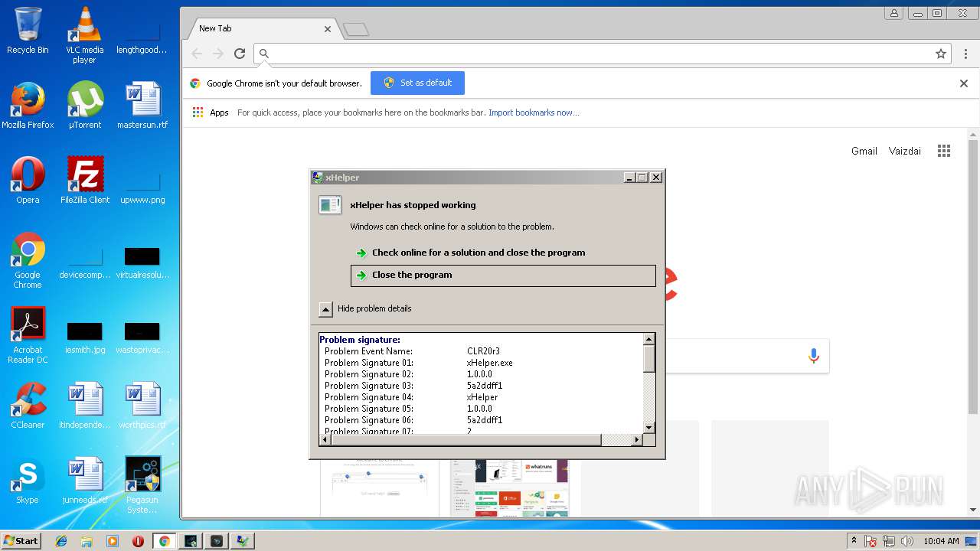The height and width of the screenshot is (551, 980).
Task: Open Apps shortcut in bookmarks bar
Action: [x=211, y=112]
